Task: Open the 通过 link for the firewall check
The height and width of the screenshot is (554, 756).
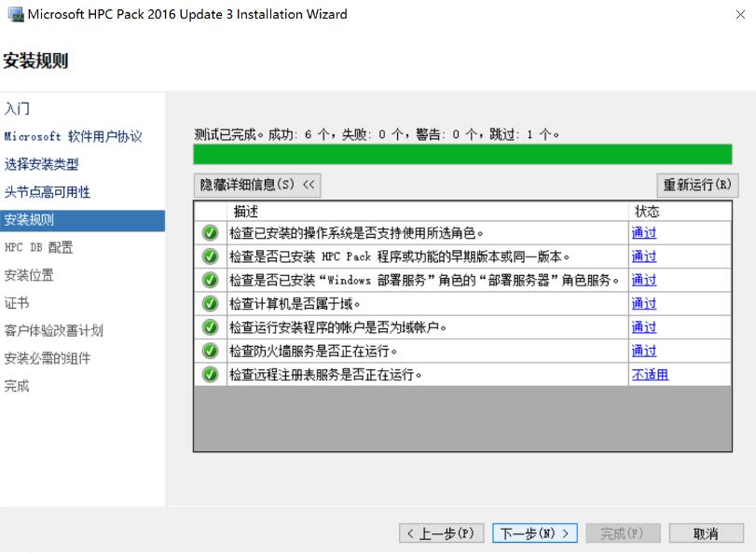Action: (644, 350)
